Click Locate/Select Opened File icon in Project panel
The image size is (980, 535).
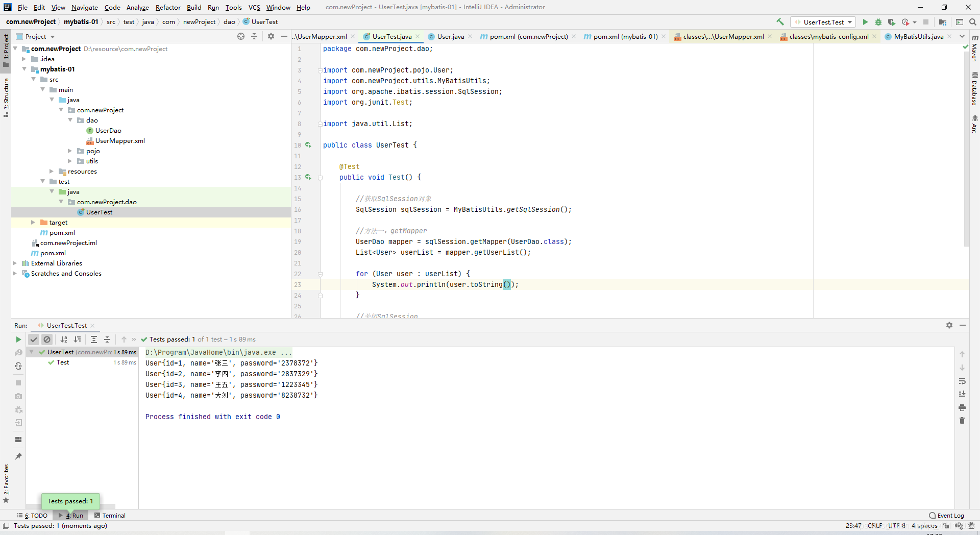pos(241,36)
